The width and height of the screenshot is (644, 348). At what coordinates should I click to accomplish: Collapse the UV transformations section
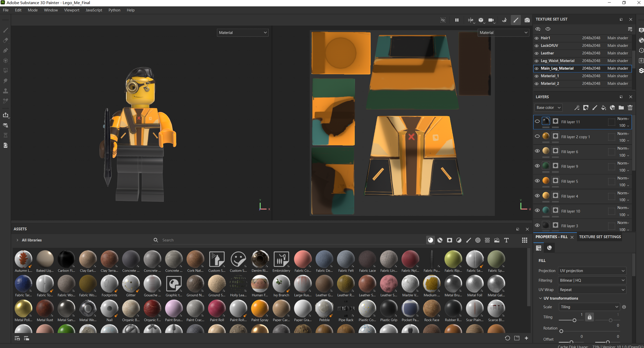click(x=540, y=298)
